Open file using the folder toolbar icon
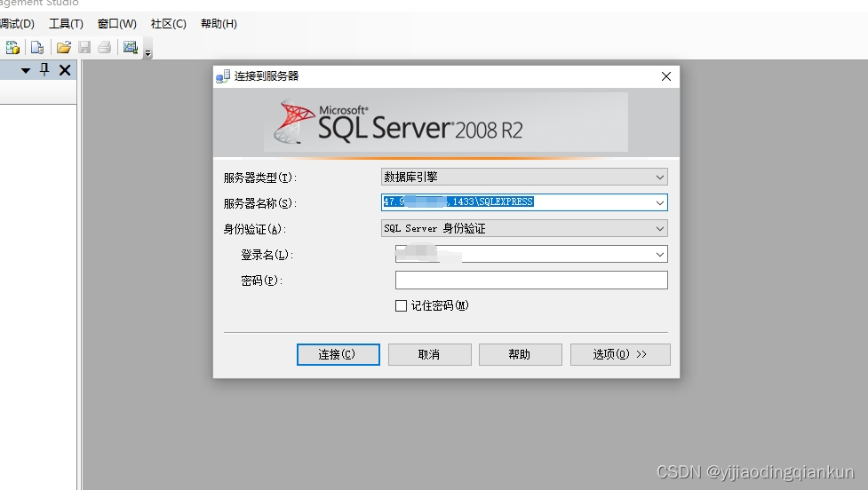The height and width of the screenshot is (490, 868). tap(64, 48)
